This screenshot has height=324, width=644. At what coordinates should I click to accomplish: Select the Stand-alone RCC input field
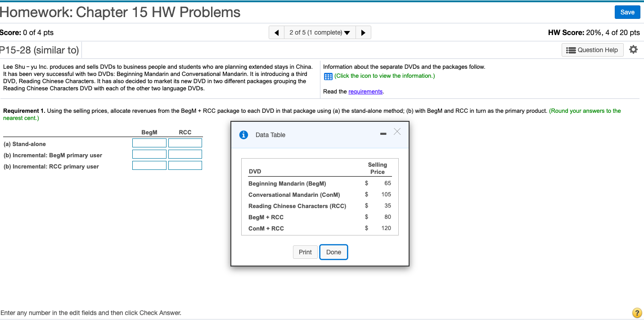tap(185, 143)
